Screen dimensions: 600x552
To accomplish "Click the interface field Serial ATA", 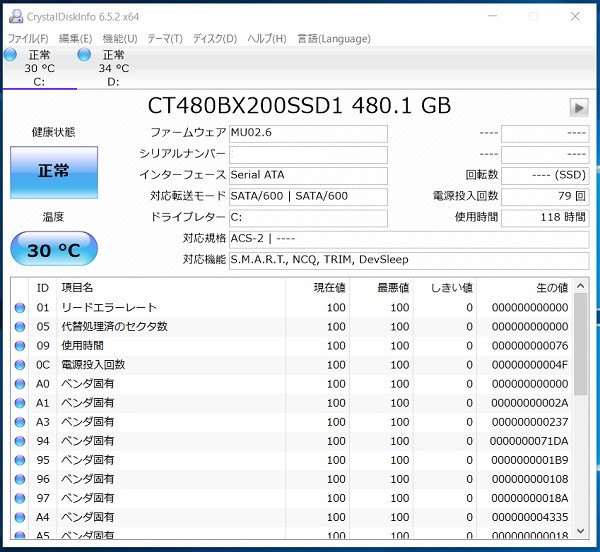I will [308, 176].
